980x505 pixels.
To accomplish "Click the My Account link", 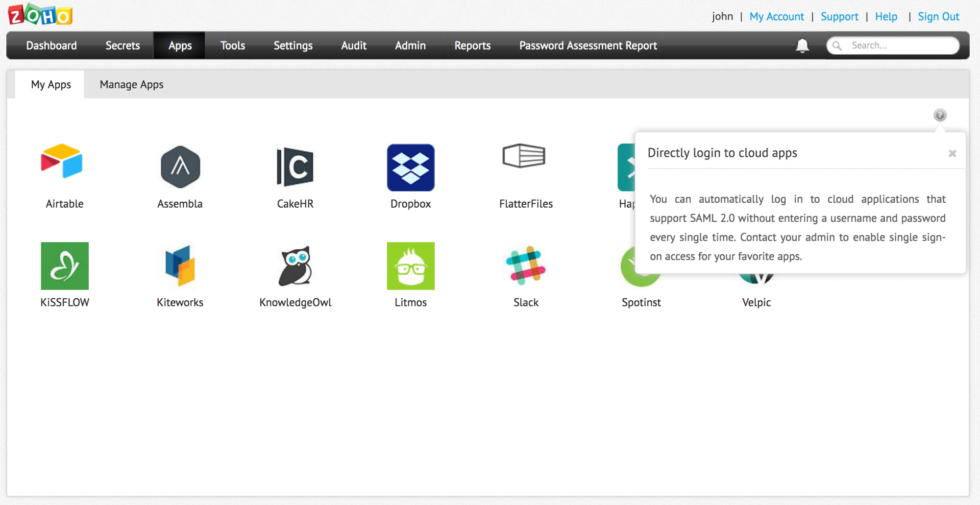I will (777, 17).
